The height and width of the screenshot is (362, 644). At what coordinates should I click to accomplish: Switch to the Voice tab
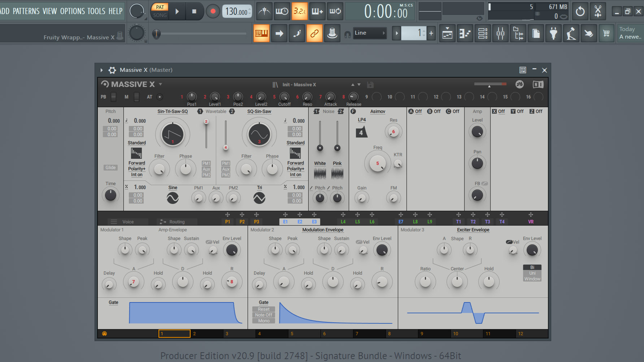point(128,222)
